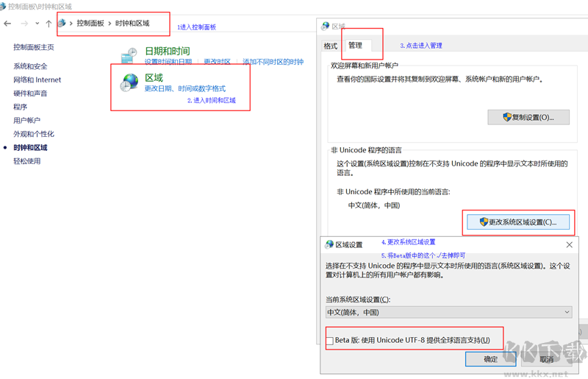Click 中文(简体，中国) current language text
This screenshot has height=379, width=588.
374,205
